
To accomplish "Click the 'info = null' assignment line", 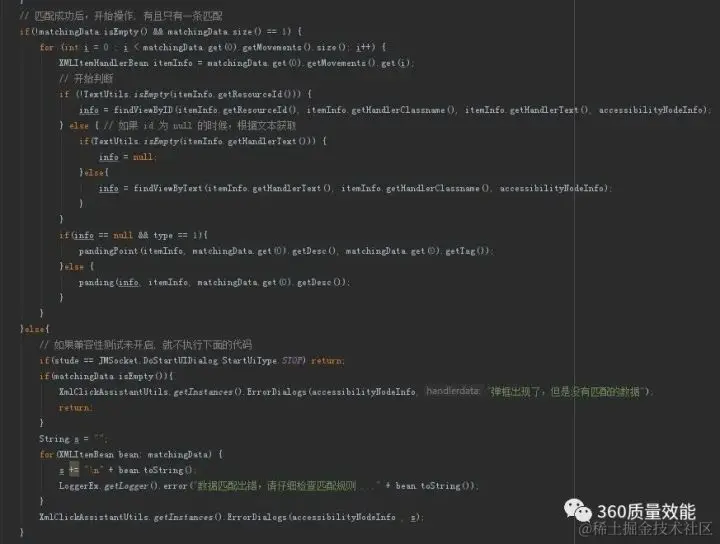I will (128, 157).
